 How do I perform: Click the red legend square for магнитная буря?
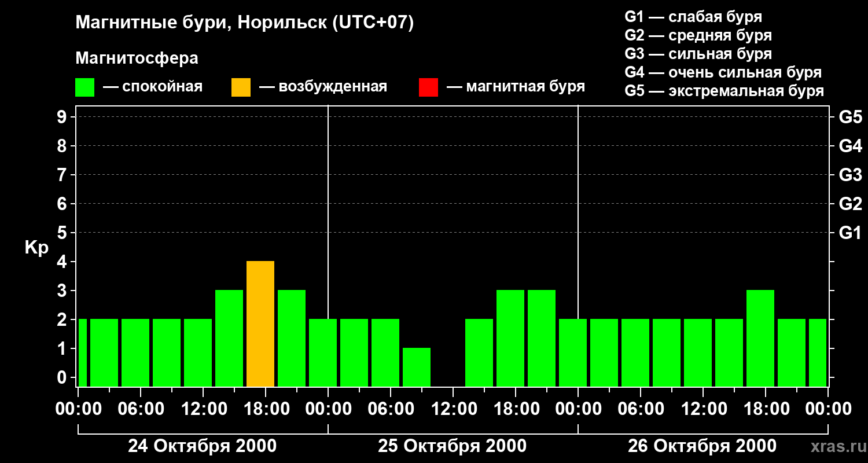point(428,87)
